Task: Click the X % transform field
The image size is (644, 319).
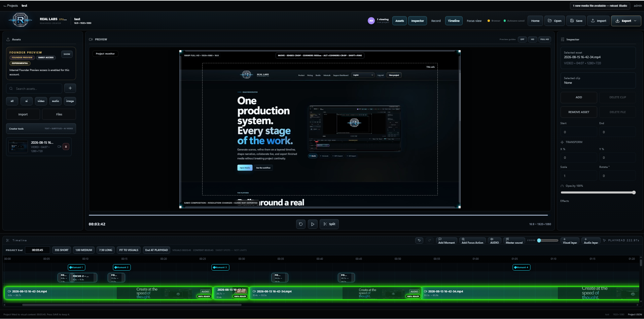Action: pos(579,157)
